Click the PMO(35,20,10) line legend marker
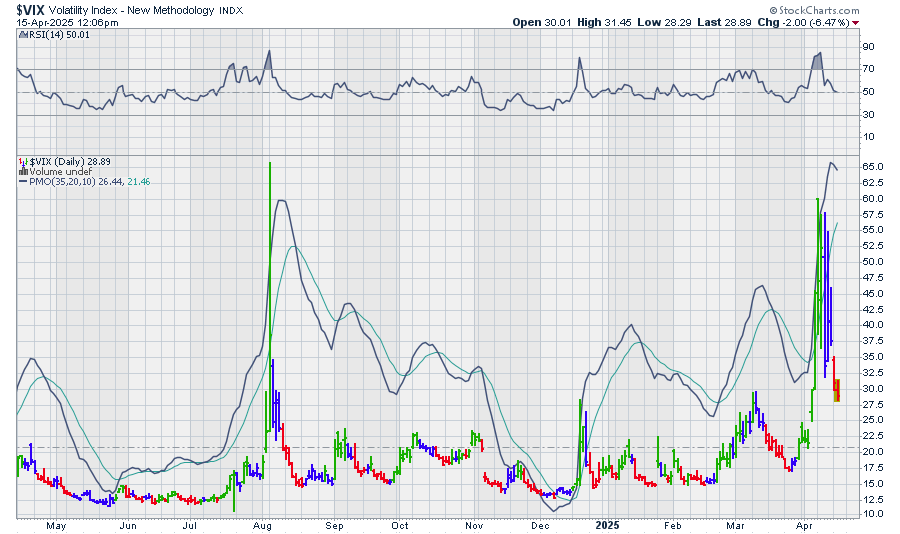This screenshot has height=534, width=900. coord(22,182)
